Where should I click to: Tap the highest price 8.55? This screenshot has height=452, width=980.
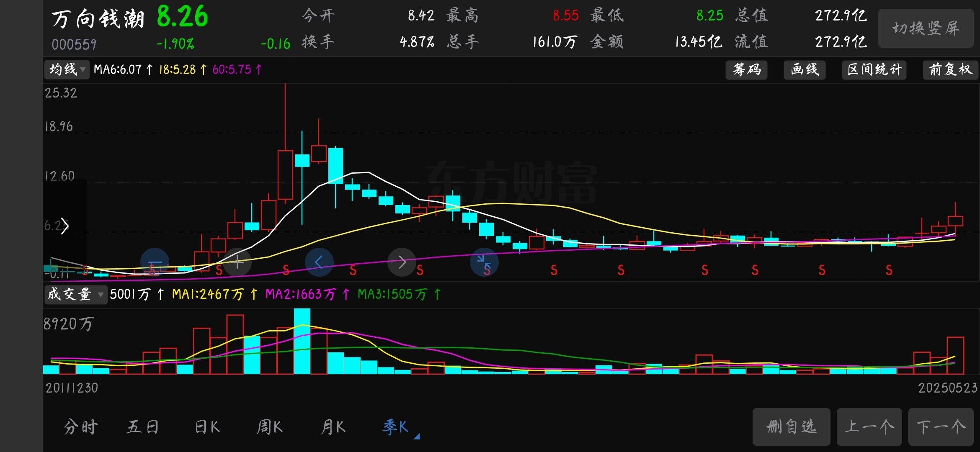[565, 16]
